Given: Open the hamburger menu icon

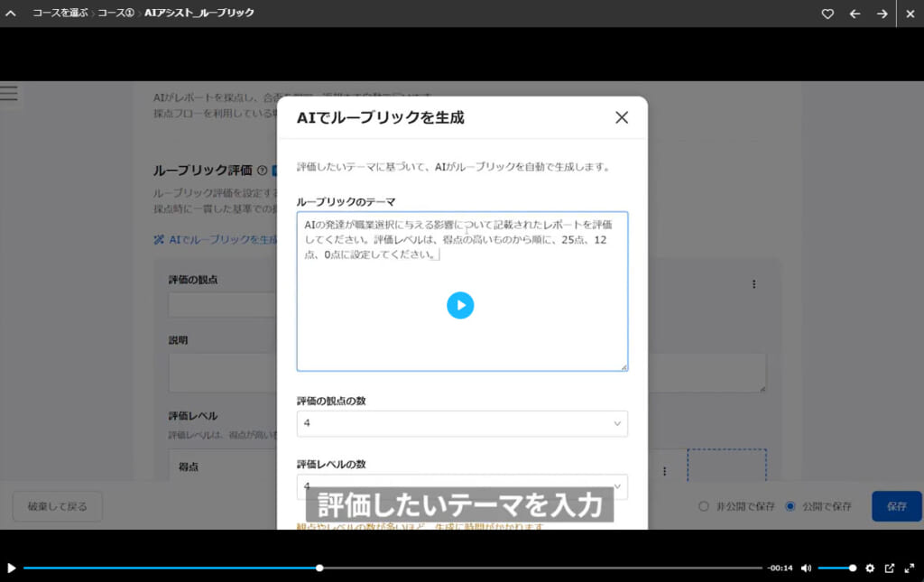Looking at the screenshot, I should point(9,93).
